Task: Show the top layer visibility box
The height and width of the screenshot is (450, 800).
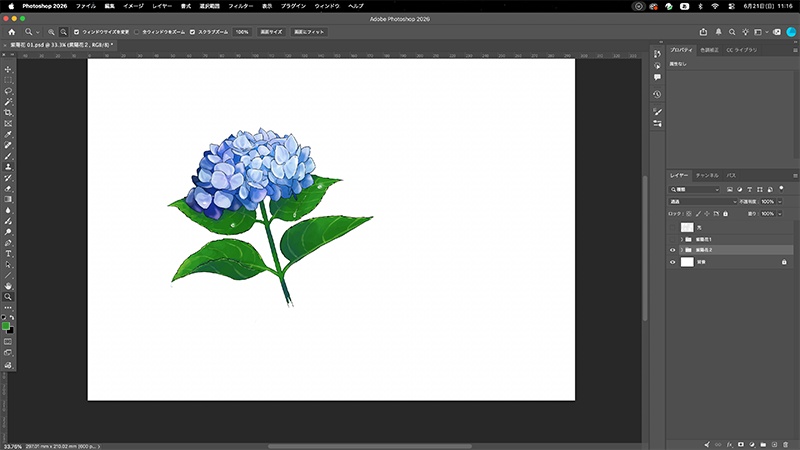Action: (672, 228)
